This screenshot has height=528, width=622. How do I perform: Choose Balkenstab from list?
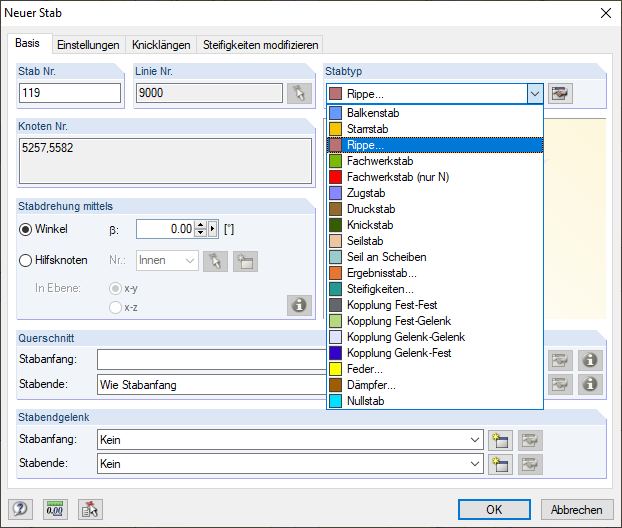pyautogui.click(x=435, y=113)
